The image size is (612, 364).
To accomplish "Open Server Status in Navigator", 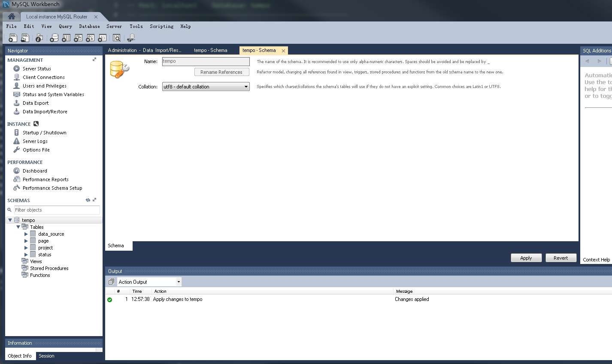I will (x=36, y=69).
